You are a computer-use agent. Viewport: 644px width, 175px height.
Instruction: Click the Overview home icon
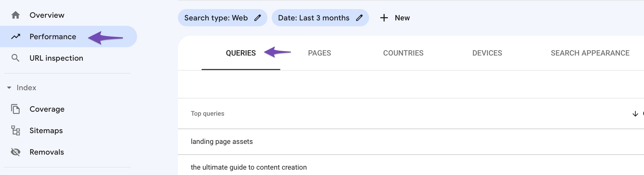[x=16, y=15]
